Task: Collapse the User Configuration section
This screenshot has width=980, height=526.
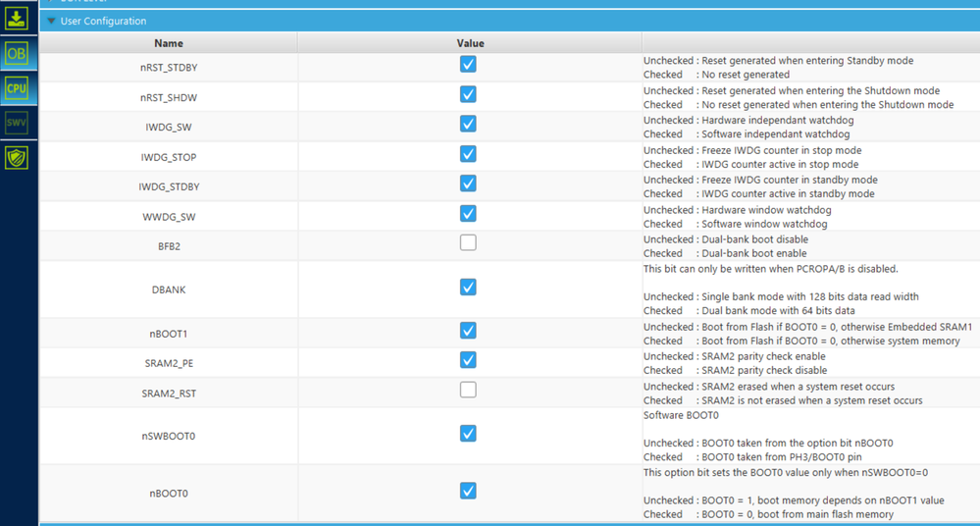Action: [51, 21]
